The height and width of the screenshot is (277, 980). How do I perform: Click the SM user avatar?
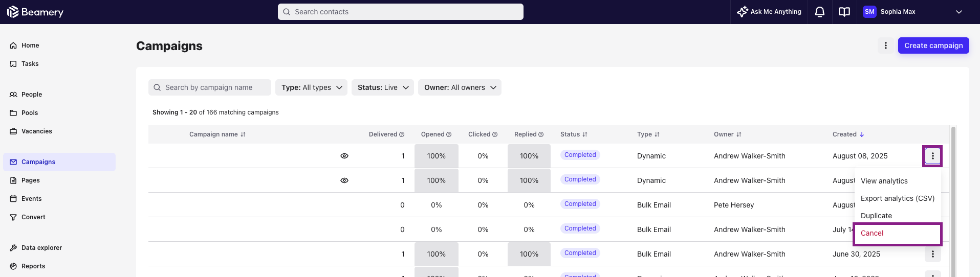pos(869,12)
